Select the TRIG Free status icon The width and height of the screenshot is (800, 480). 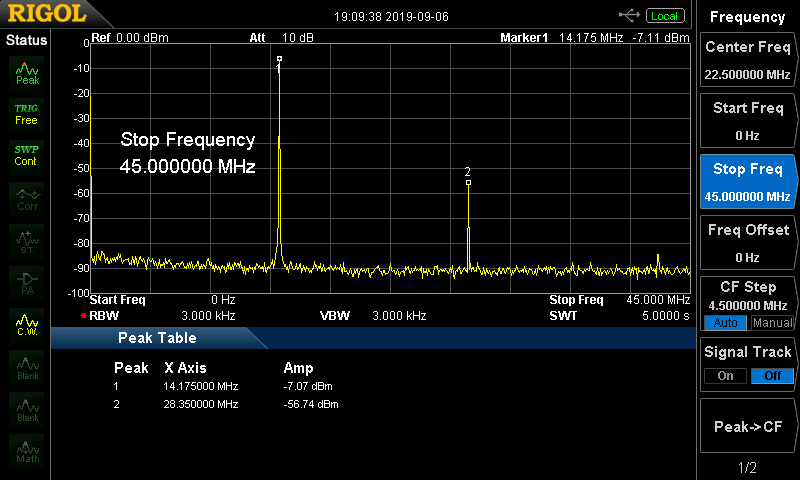27,113
